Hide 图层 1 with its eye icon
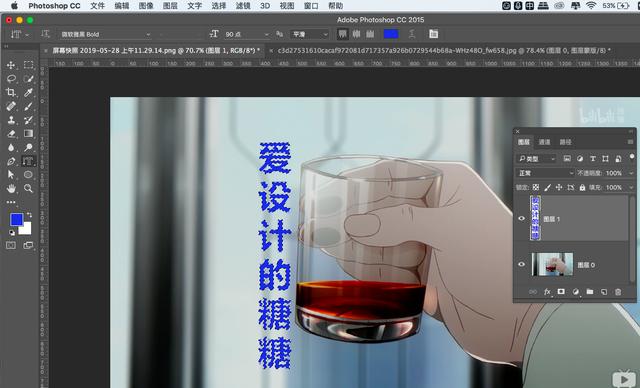Screen dimensions: 640x388 tap(521, 219)
